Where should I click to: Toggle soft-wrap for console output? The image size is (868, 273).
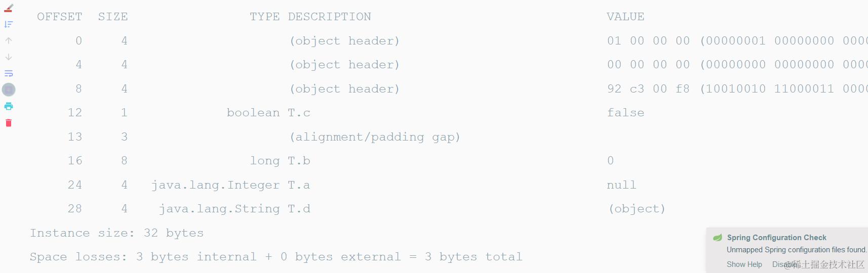pos(9,74)
